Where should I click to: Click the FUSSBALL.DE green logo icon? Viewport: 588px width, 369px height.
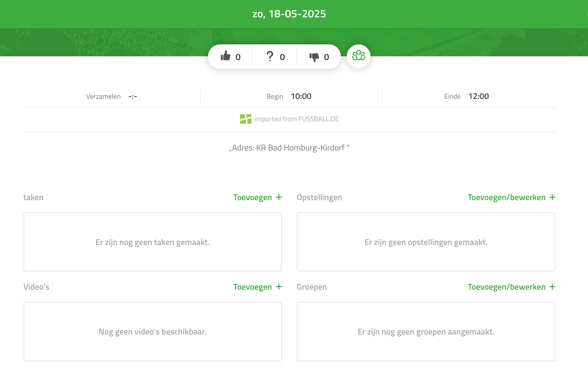[x=245, y=119]
